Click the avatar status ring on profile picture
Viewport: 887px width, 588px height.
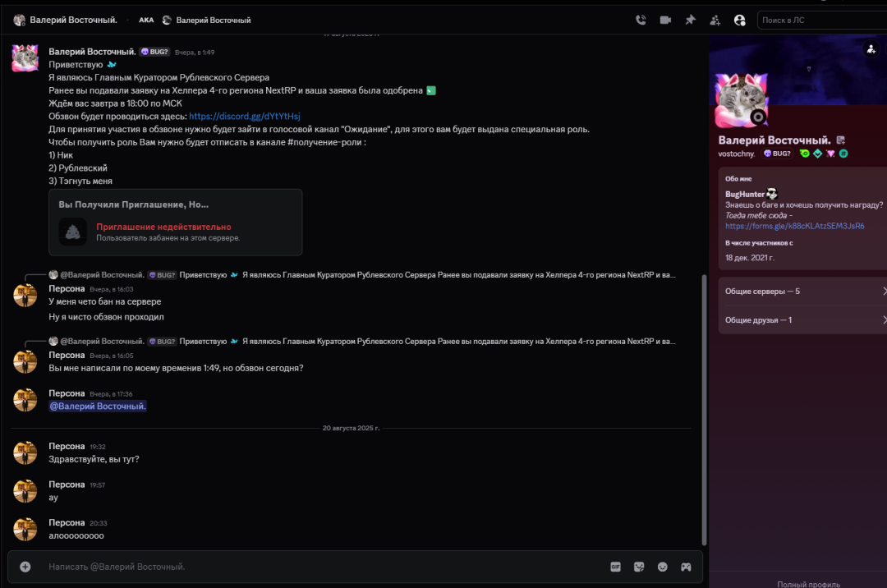[x=758, y=117]
